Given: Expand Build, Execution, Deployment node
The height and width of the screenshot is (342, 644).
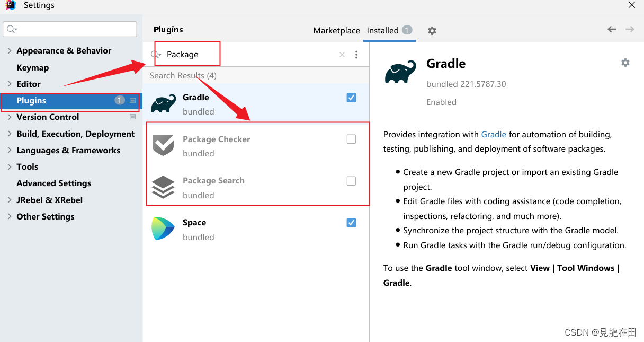Looking at the screenshot, I should click(x=10, y=134).
